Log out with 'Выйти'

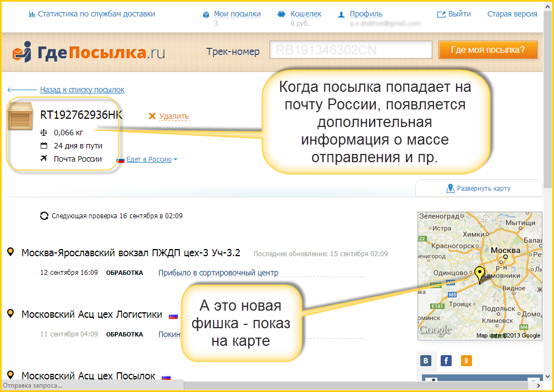click(x=459, y=14)
